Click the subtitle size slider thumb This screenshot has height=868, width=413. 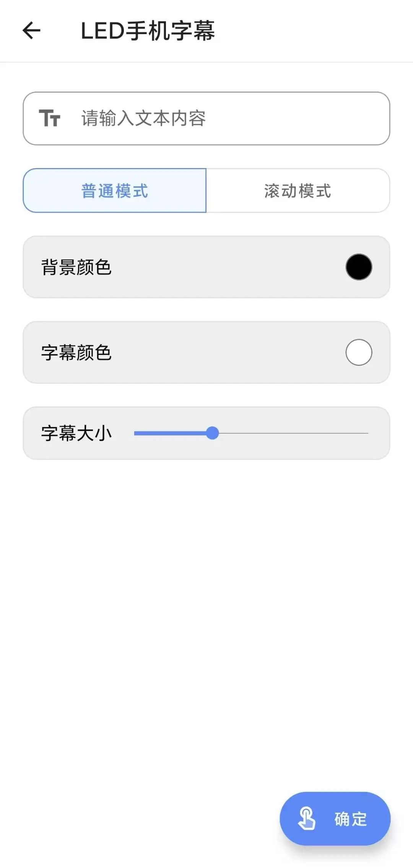click(x=212, y=433)
